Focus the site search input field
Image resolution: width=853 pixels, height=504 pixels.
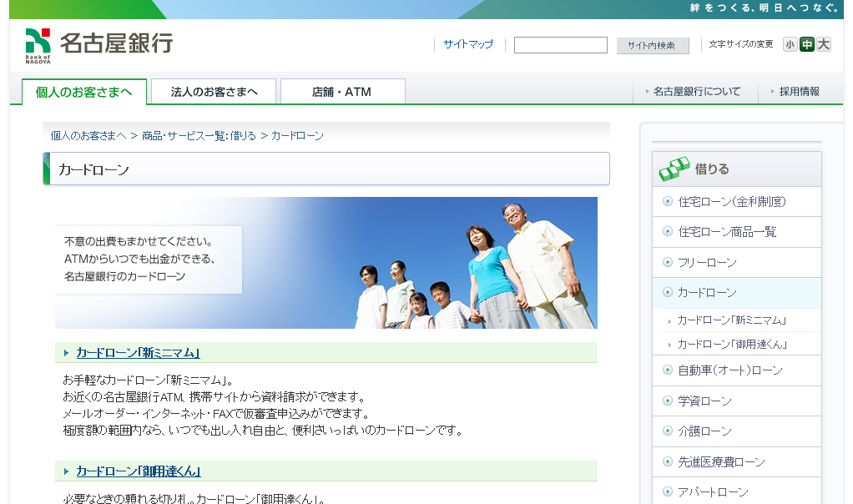pos(560,45)
